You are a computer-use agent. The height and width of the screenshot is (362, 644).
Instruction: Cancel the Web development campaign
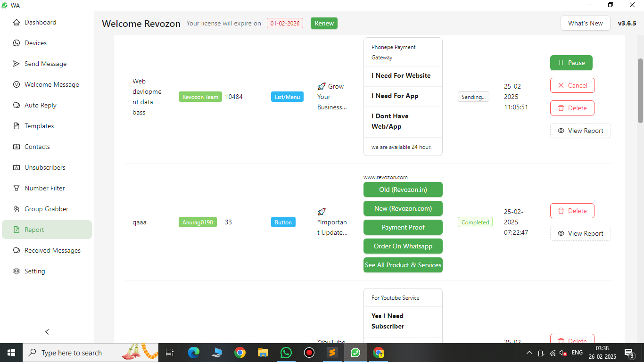(x=572, y=85)
